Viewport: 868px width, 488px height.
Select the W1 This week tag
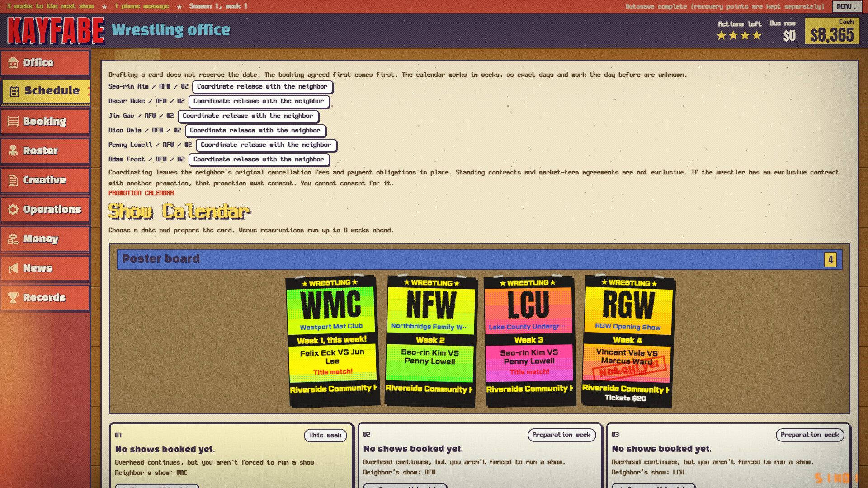click(325, 436)
